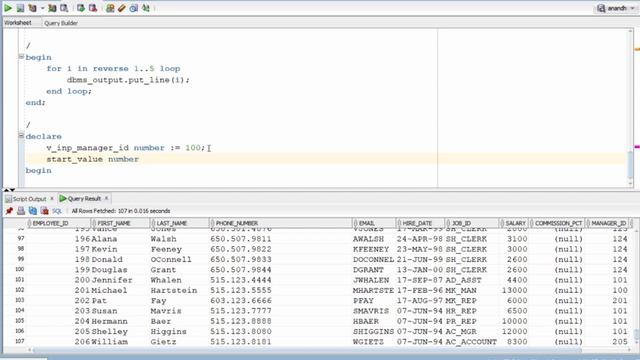Click the Explain Plan toolbar icon

32,8
